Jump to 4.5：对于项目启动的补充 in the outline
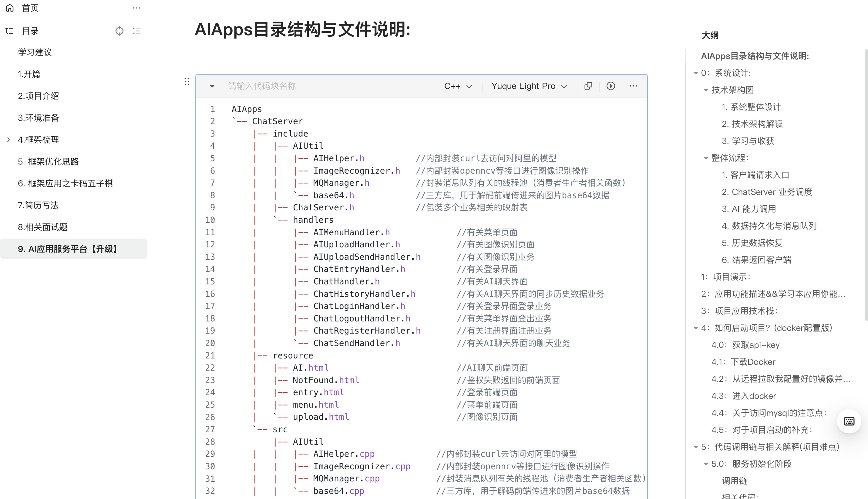Viewport: 868px width, 499px height. tap(762, 430)
